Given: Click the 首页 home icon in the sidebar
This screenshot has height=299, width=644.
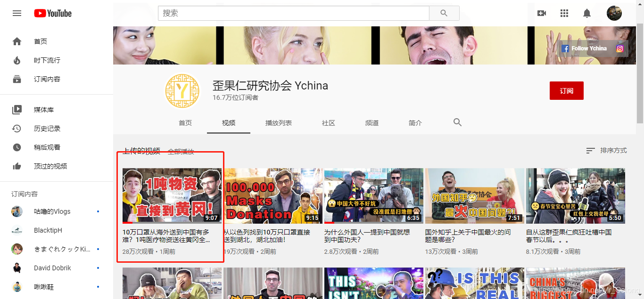Looking at the screenshot, I should pos(17,41).
